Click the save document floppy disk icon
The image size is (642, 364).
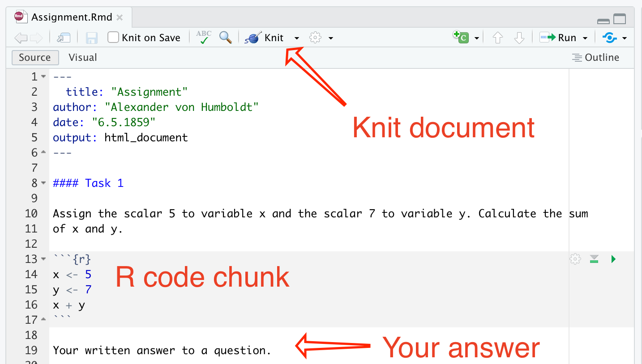tap(92, 38)
